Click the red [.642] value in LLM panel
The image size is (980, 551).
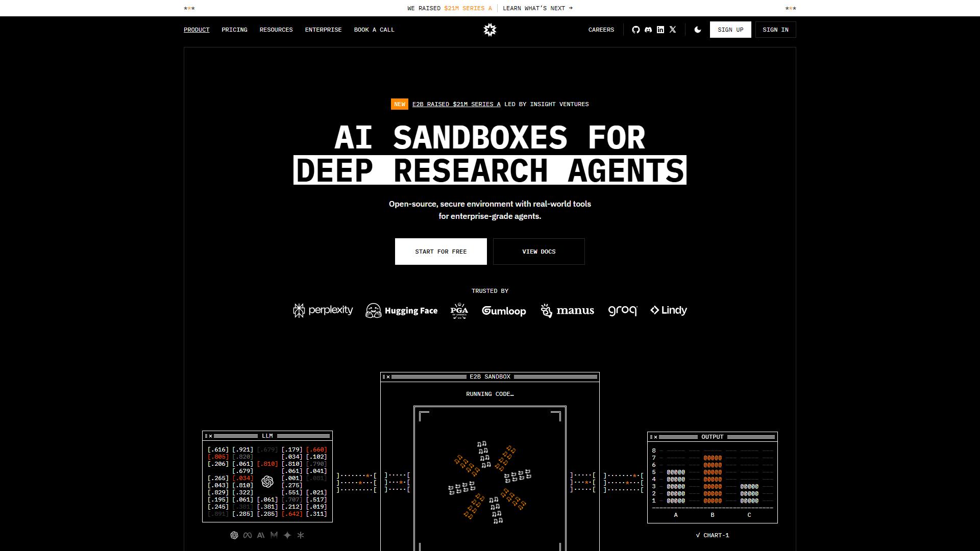pyautogui.click(x=292, y=514)
